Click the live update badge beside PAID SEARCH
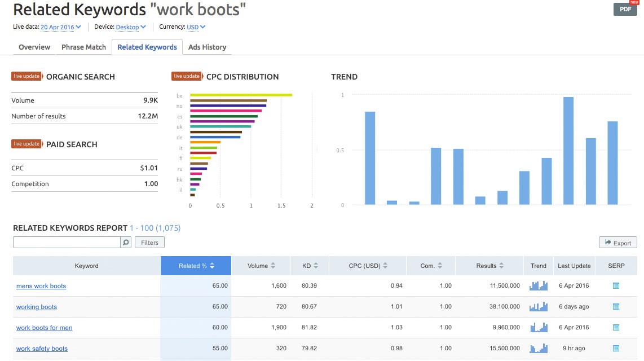Viewport: 644px width, 361px height. tap(27, 144)
